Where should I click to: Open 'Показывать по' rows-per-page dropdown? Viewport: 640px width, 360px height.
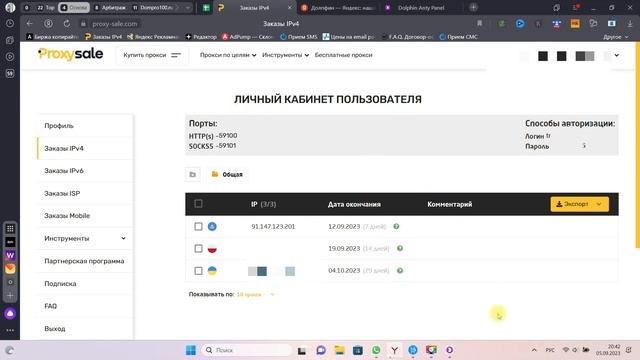[255, 294]
